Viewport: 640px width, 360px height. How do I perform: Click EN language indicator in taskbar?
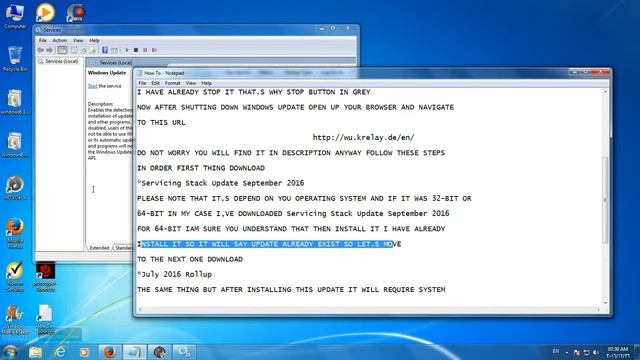[x=556, y=351]
